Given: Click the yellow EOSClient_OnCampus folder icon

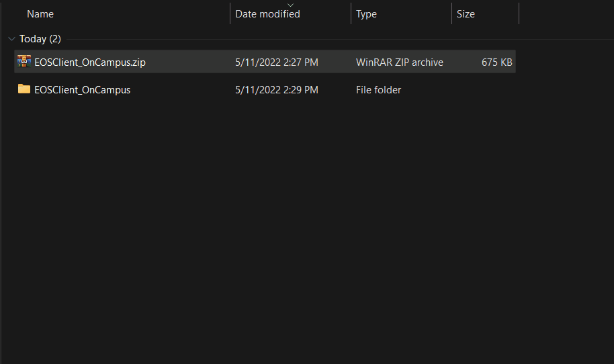Looking at the screenshot, I should tap(24, 89).
